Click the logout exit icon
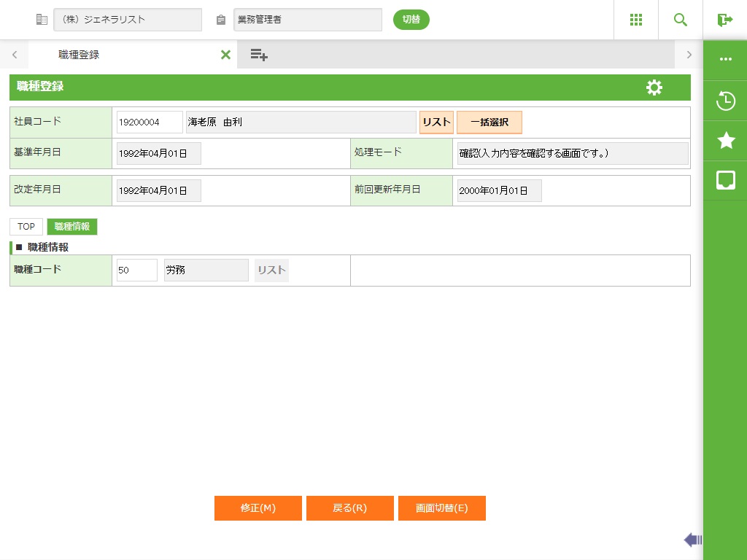 coord(724,20)
